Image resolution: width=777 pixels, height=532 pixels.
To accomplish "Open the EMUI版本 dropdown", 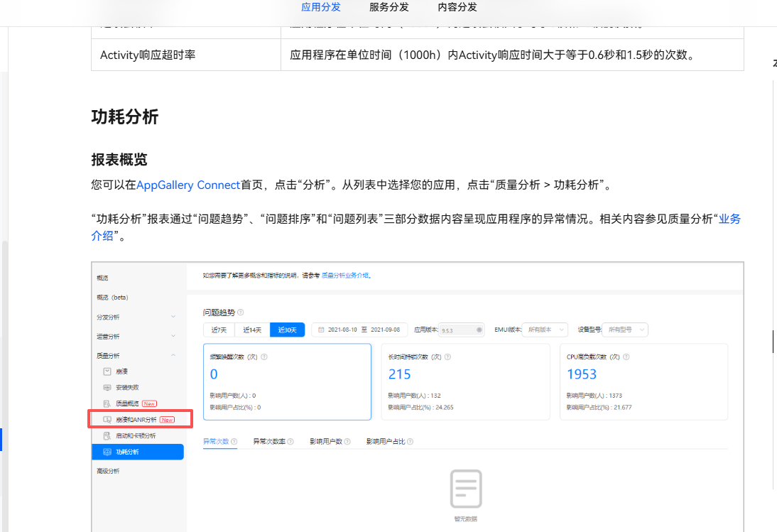I will point(546,330).
